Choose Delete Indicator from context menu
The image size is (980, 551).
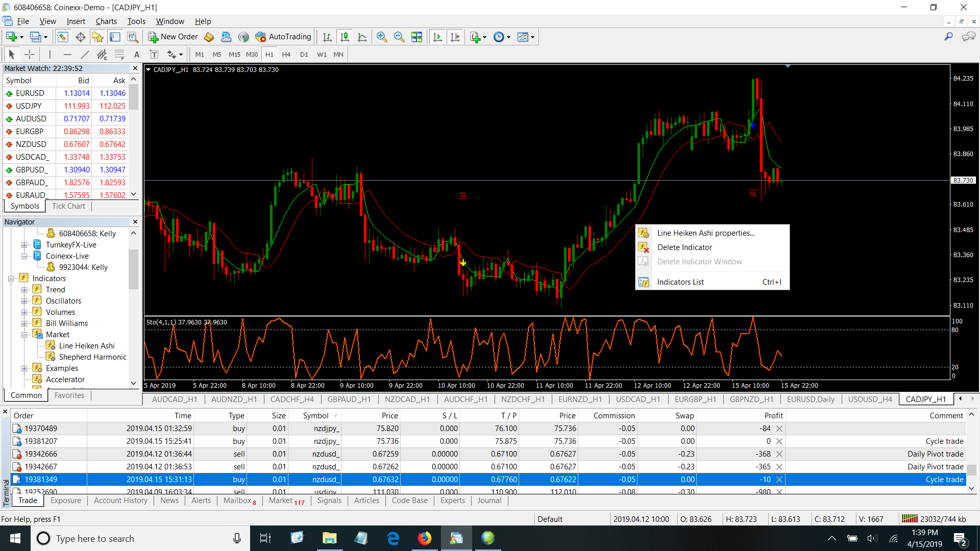pyautogui.click(x=684, y=247)
